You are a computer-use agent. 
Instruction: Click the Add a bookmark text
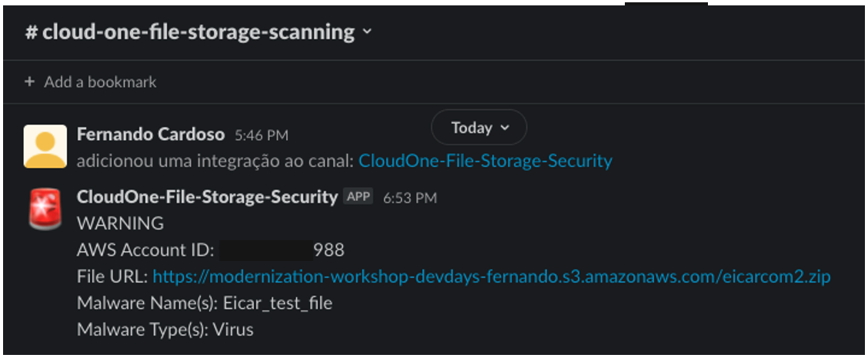click(100, 82)
